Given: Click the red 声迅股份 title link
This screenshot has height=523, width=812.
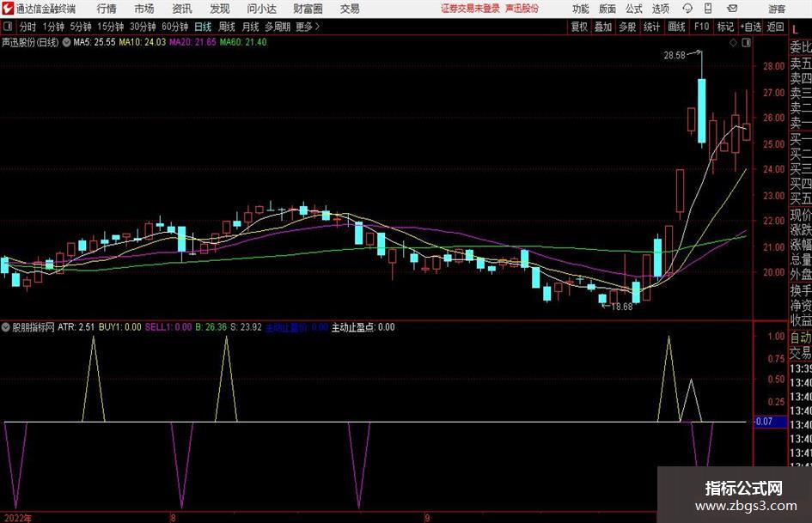Looking at the screenshot, I should (x=522, y=9).
